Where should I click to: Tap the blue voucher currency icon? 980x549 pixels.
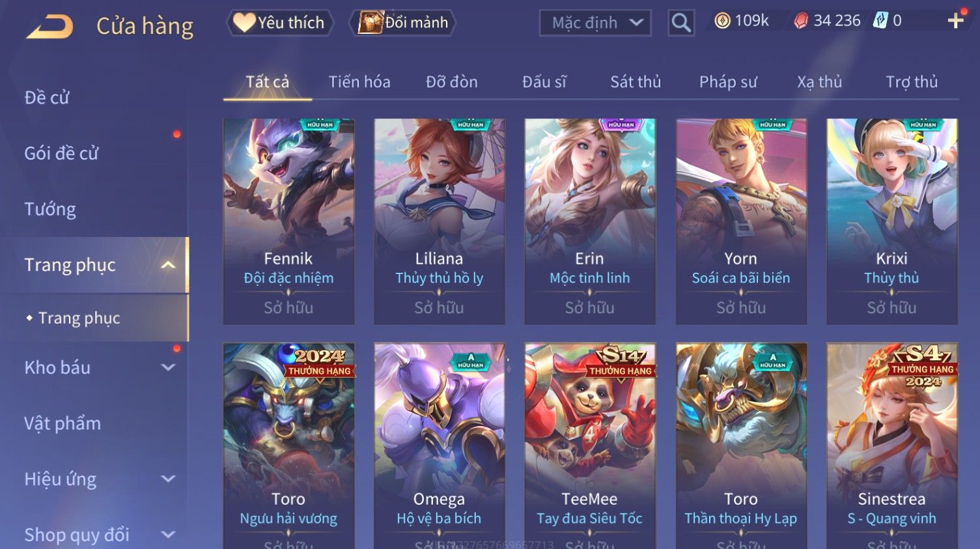(880, 21)
